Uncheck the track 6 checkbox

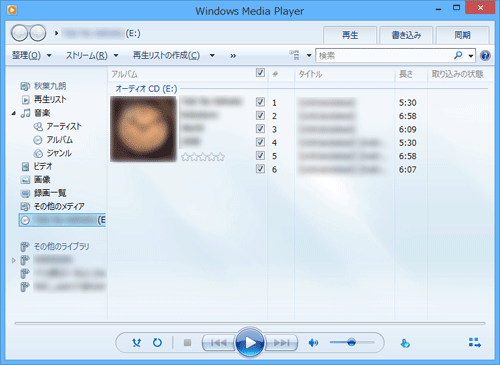click(260, 169)
